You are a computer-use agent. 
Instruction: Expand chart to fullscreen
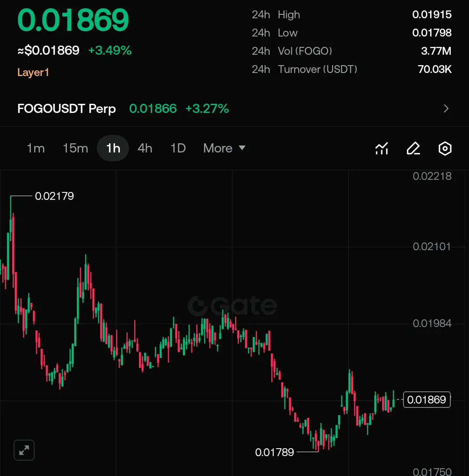[24, 450]
